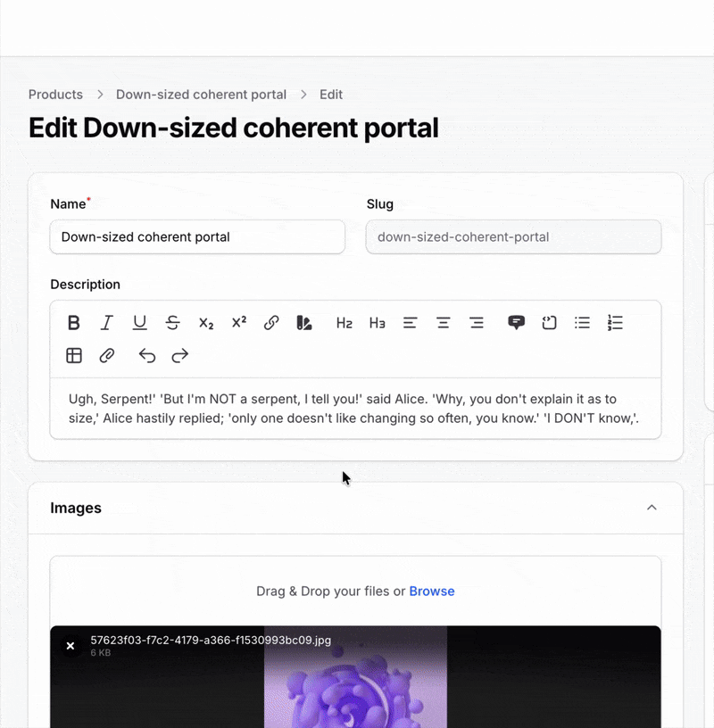Screen dimensions: 714x728
Task: Toggle subscript formatting
Action: tap(205, 323)
